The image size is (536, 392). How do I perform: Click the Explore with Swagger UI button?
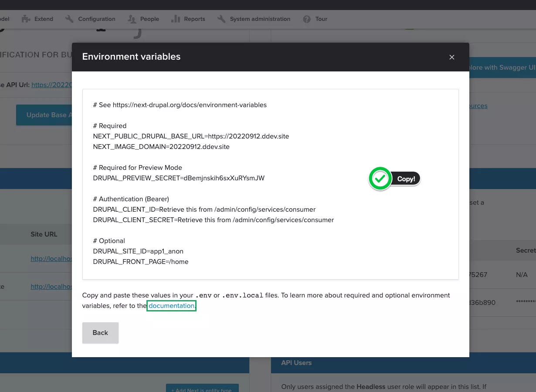(x=502, y=68)
